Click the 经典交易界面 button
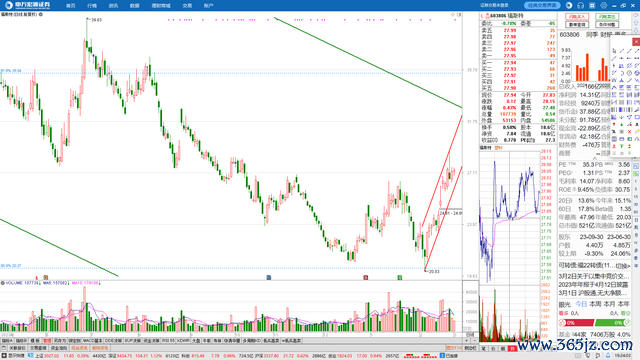 pyautogui.click(x=542, y=5)
